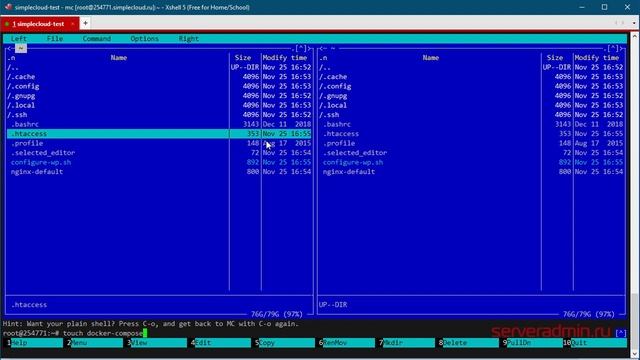This screenshot has width=640, height=360.
Task: Select /.. parent directory in left panel
Action: [159, 67]
